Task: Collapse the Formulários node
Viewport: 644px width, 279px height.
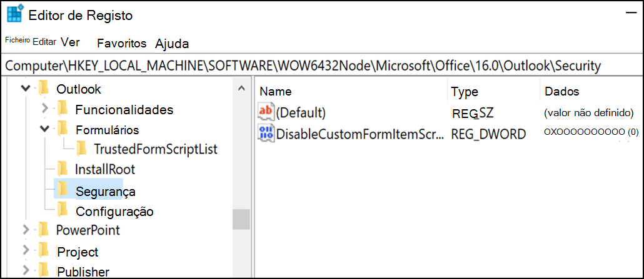Action: (x=45, y=129)
